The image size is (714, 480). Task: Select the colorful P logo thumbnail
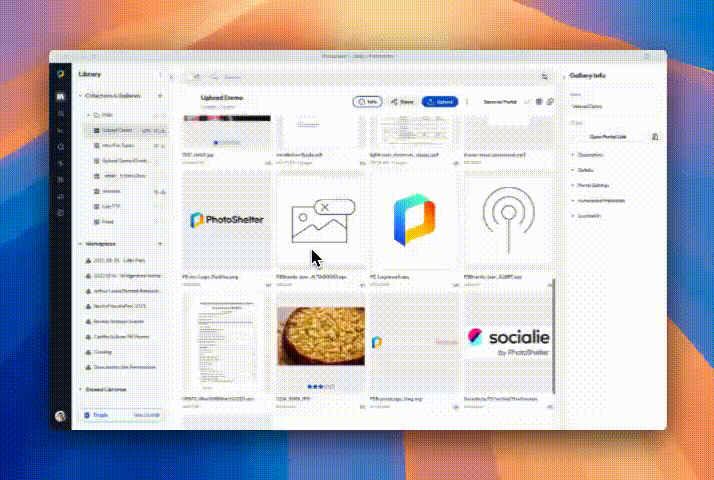click(414, 220)
